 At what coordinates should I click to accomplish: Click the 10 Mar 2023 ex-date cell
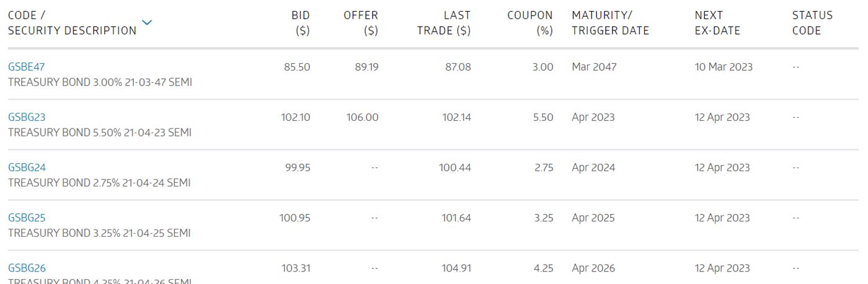(724, 67)
